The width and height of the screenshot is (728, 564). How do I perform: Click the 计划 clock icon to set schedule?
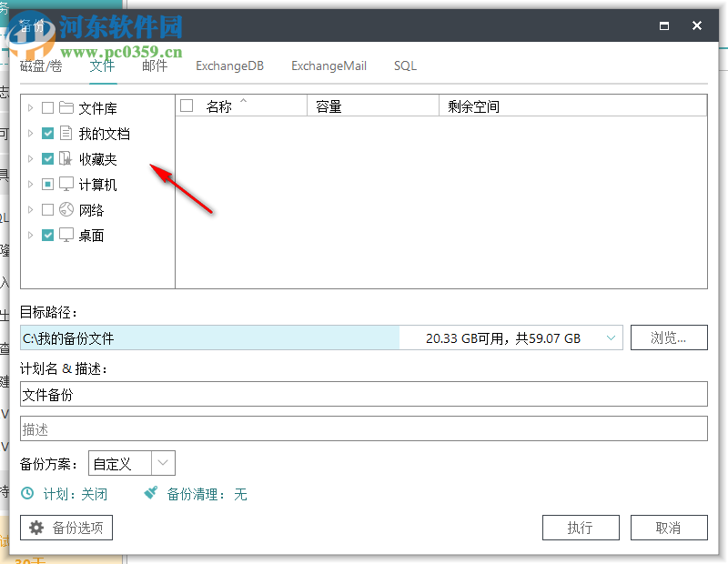[x=29, y=494]
